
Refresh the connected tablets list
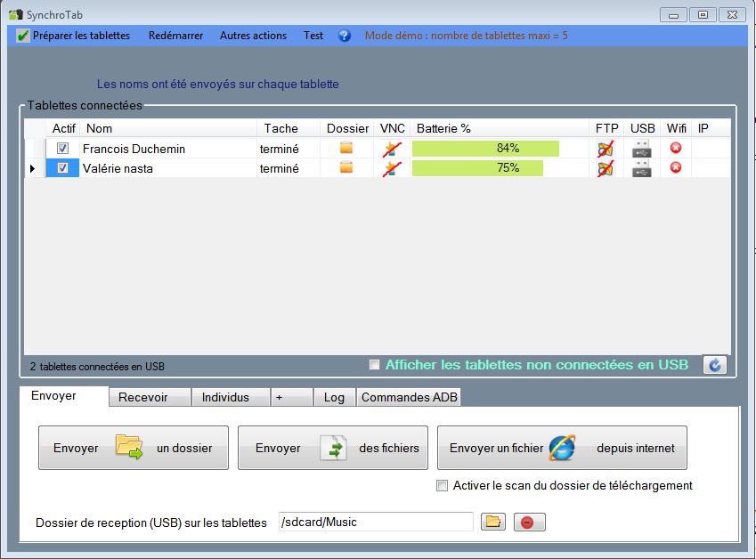714,365
